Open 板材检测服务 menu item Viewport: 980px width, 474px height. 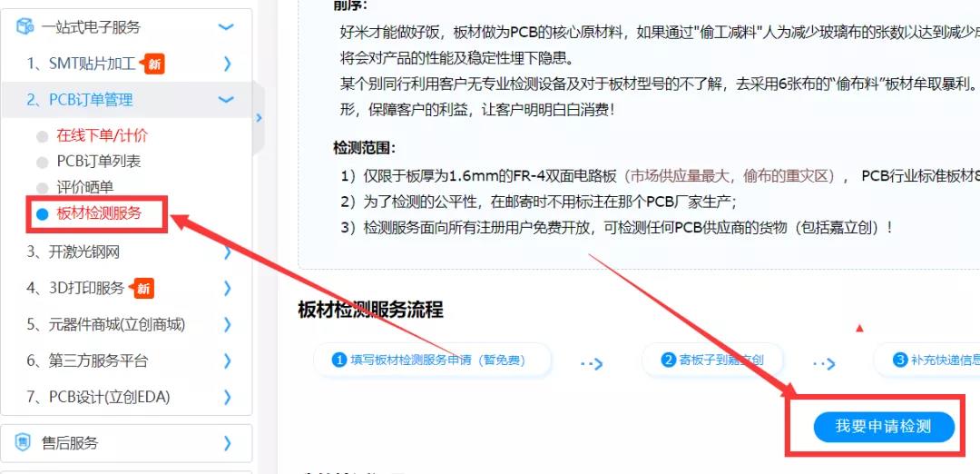tap(99, 214)
